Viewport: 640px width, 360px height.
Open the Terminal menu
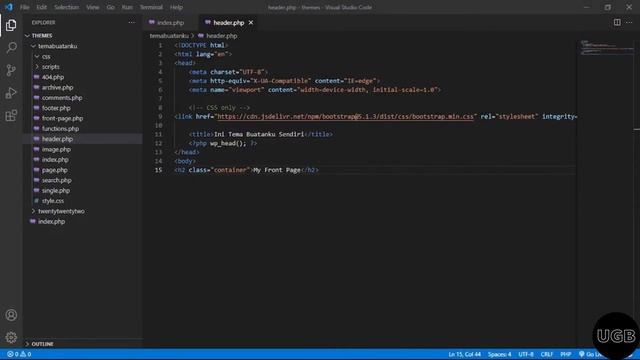click(x=151, y=7)
